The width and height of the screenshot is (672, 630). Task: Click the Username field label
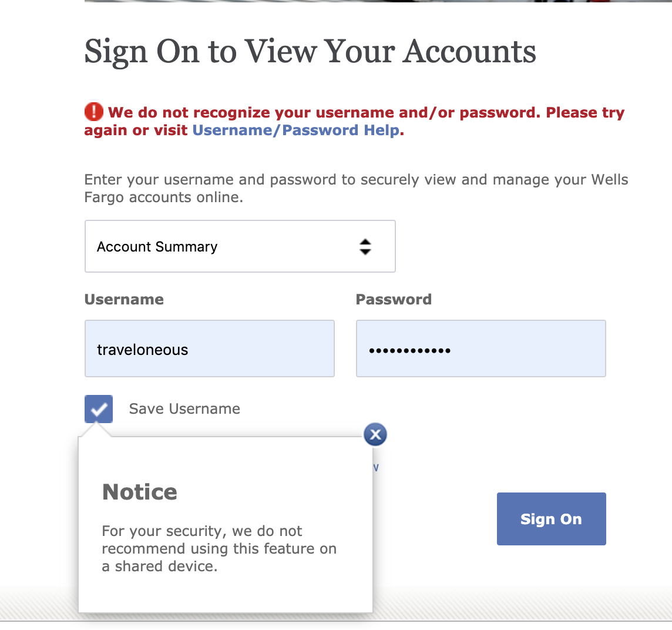(124, 300)
